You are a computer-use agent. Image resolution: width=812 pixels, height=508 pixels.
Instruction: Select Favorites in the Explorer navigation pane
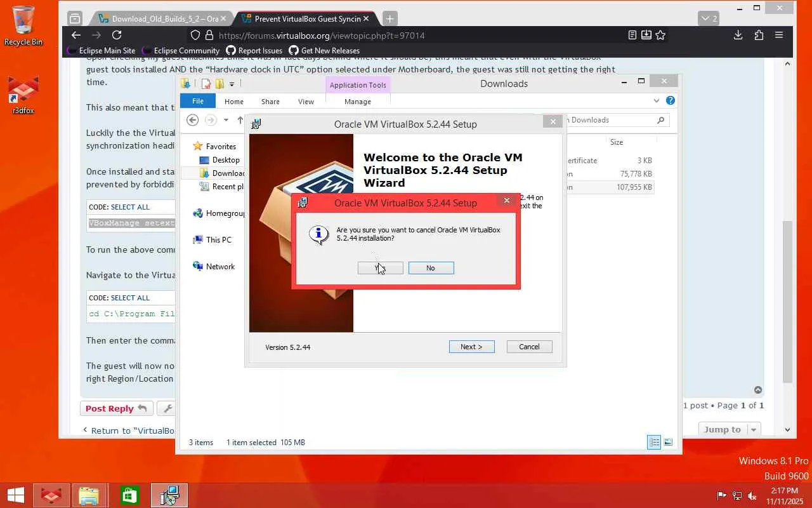pos(221,146)
